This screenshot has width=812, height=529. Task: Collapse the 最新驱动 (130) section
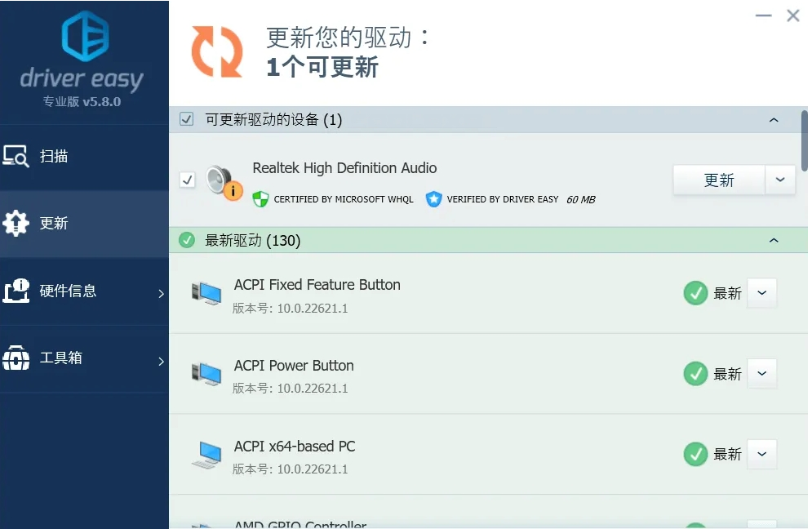tap(774, 240)
